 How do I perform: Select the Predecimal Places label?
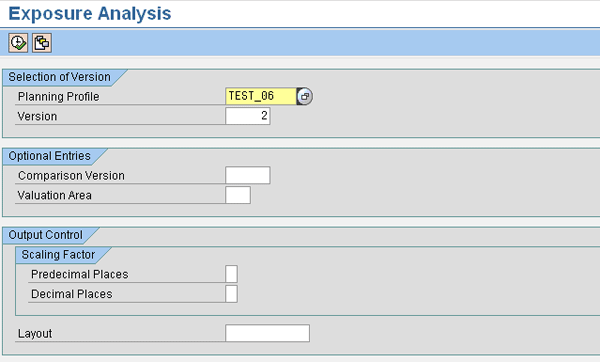(x=80, y=274)
